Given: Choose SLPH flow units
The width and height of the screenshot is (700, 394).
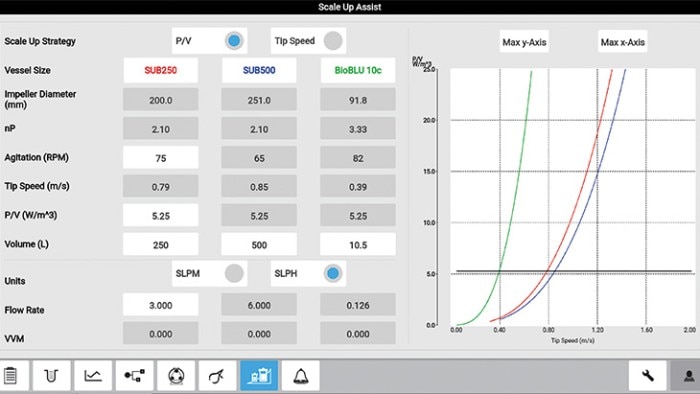Looking at the screenshot, I should coord(308,273).
